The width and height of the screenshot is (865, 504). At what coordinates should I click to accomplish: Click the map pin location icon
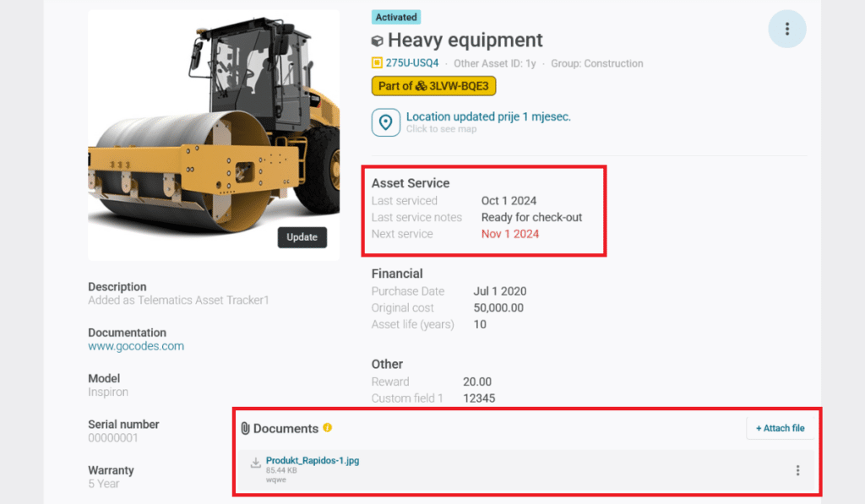coord(386,122)
